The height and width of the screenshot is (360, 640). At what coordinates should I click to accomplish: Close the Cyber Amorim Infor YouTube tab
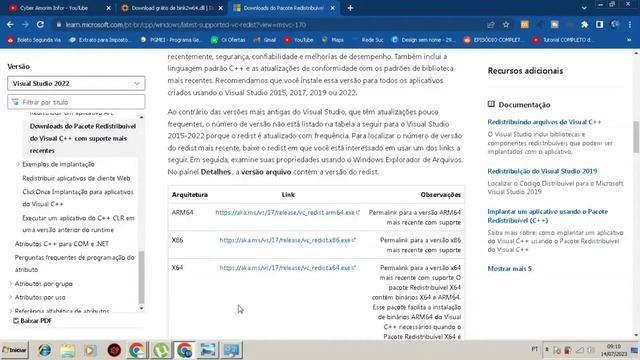coord(108,8)
